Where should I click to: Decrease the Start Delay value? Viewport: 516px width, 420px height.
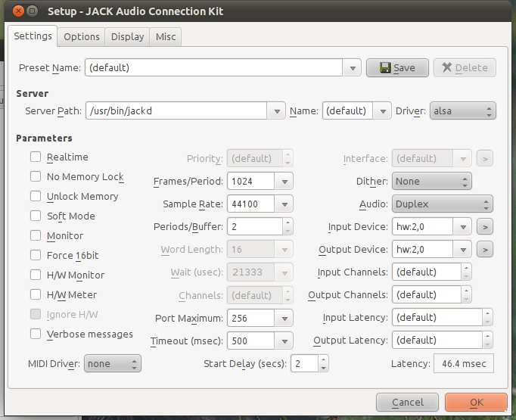(324, 368)
